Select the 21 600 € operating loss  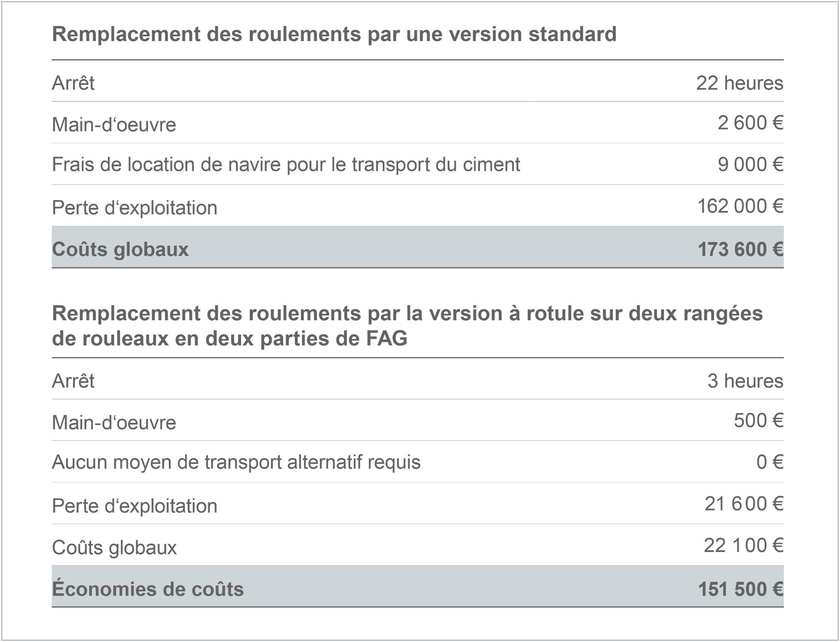click(744, 504)
